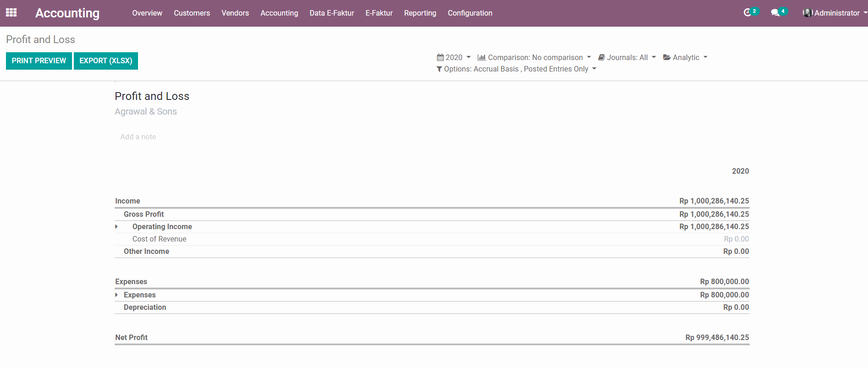Click the Net Profit amount value
The width and height of the screenshot is (868, 368).
pos(717,337)
